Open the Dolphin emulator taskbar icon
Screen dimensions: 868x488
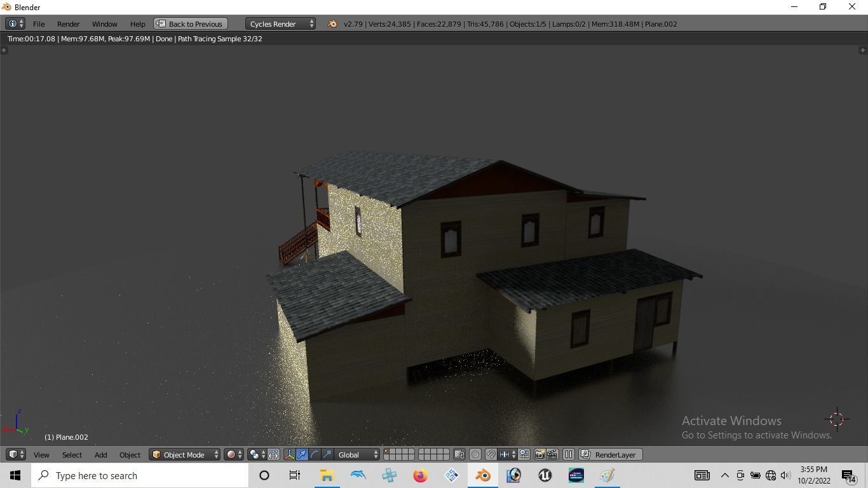(358, 475)
